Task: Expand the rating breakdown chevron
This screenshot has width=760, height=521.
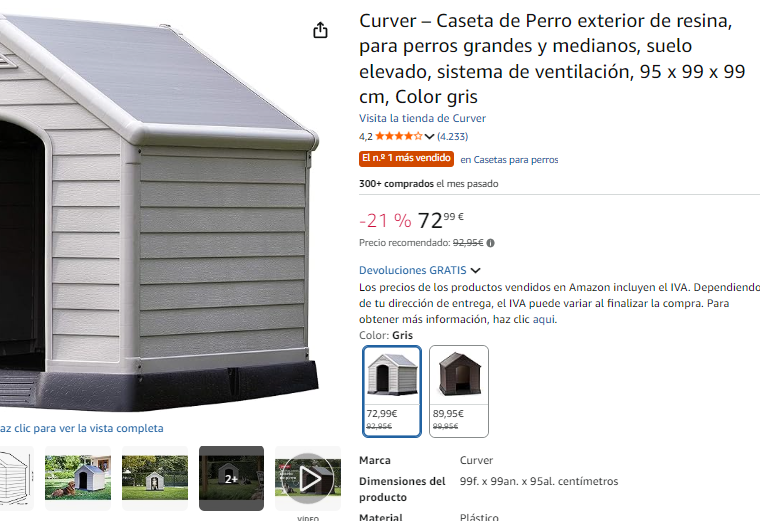Action: [x=429, y=137]
